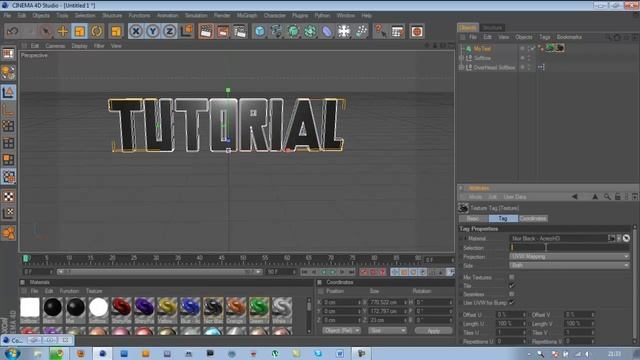Open the Cameras menu in viewport

click(x=55, y=46)
